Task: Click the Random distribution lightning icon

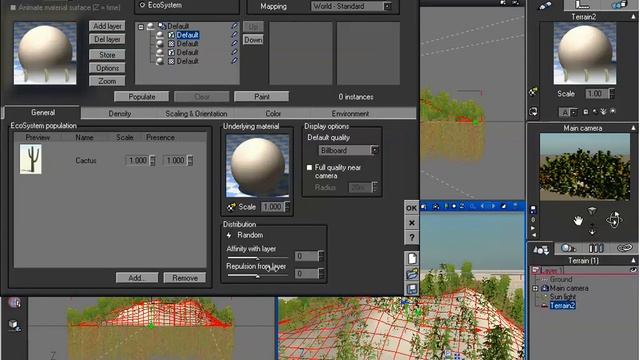Action: click(x=229, y=235)
